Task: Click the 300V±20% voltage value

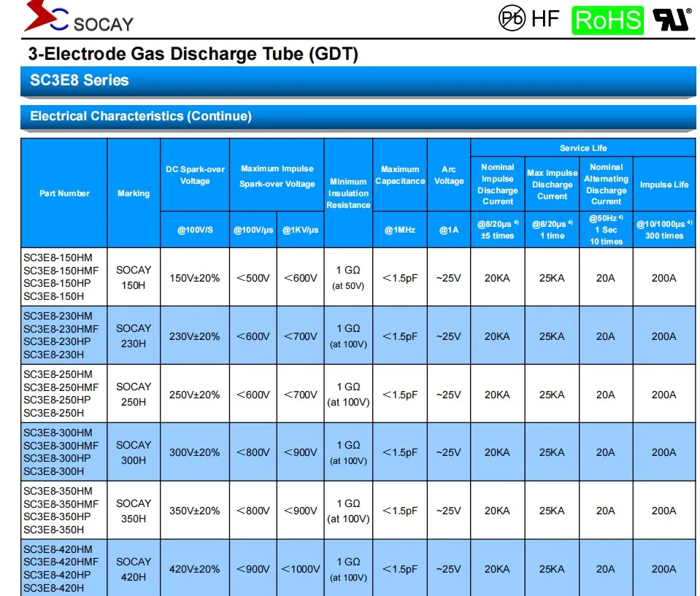Action: (195, 452)
